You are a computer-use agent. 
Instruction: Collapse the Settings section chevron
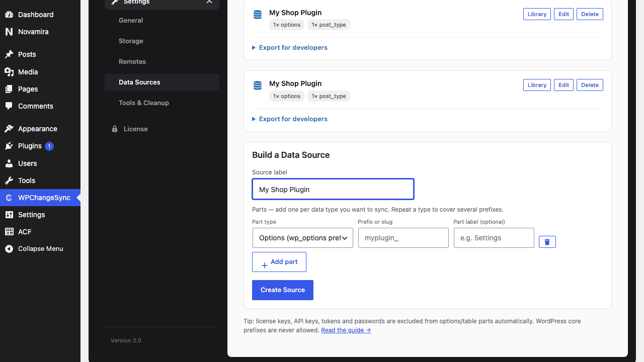(x=209, y=2)
